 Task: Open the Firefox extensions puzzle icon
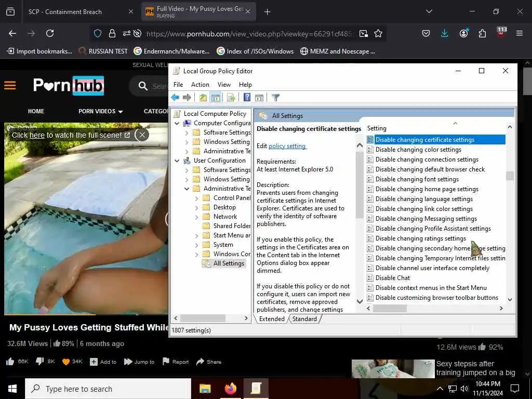[482, 33]
